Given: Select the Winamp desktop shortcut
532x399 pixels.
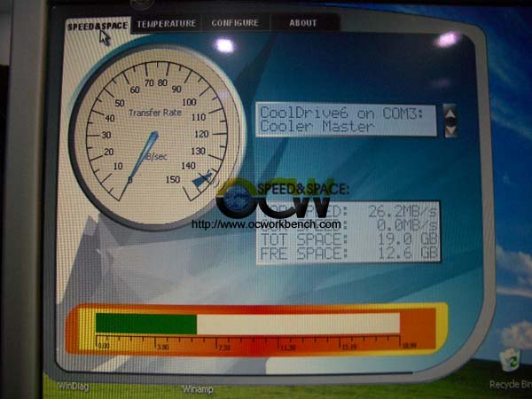Looking at the screenshot, I should pyautogui.click(x=198, y=389).
